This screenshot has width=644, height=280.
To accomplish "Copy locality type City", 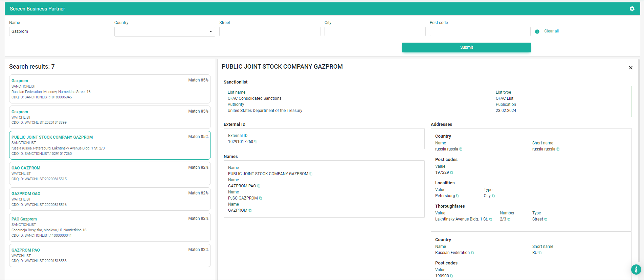I will coord(493,196).
